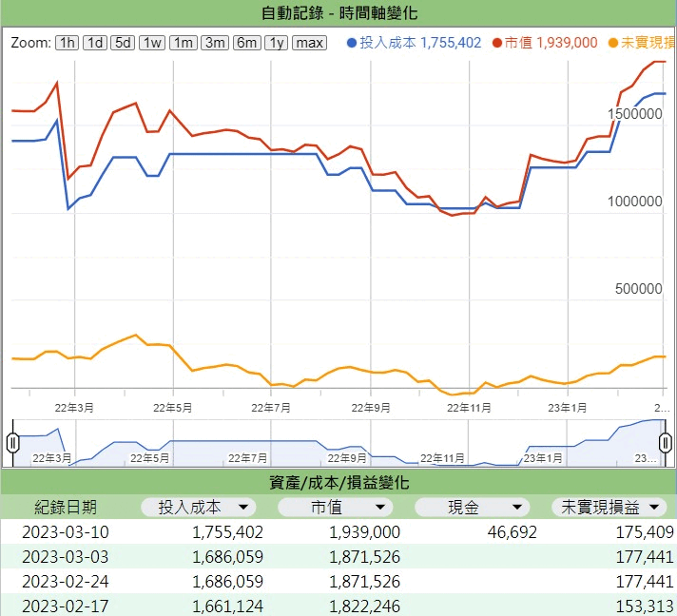Set chart zoom to 1h
Image resolution: width=677 pixels, height=616 pixels.
coord(67,43)
